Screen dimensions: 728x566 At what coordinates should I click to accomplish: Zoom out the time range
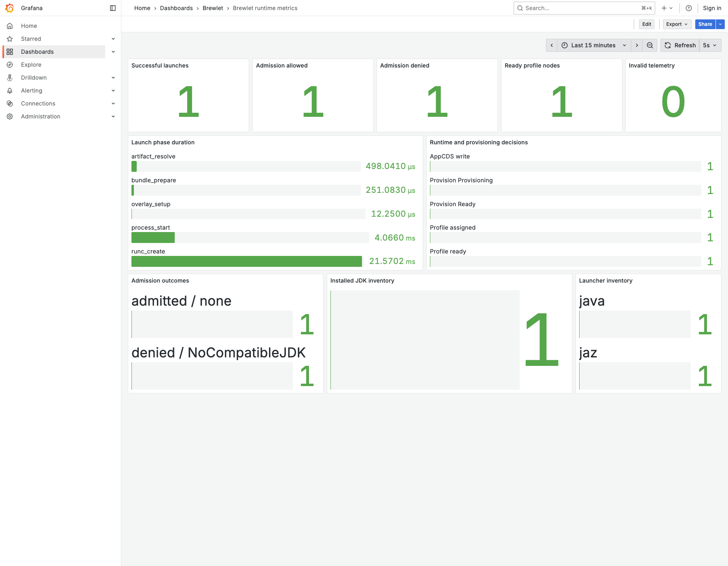[650, 45]
